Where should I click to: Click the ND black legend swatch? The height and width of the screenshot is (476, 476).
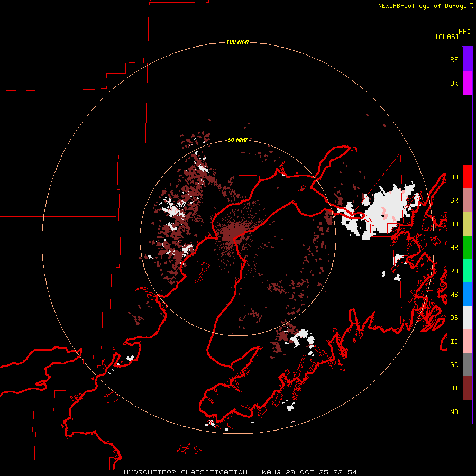467,411
